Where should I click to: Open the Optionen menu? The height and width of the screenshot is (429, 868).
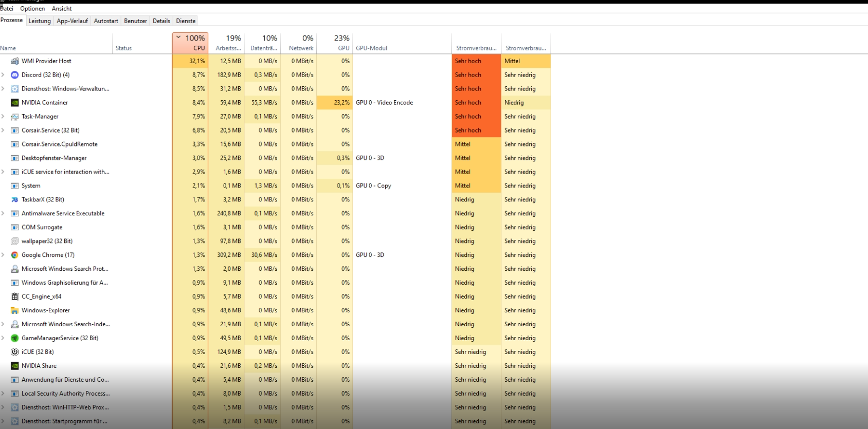click(32, 9)
